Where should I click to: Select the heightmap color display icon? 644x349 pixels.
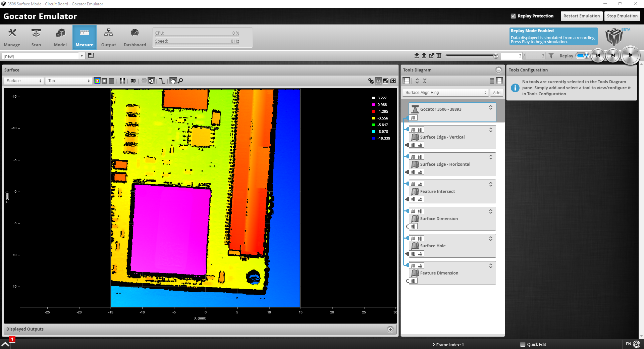97,81
